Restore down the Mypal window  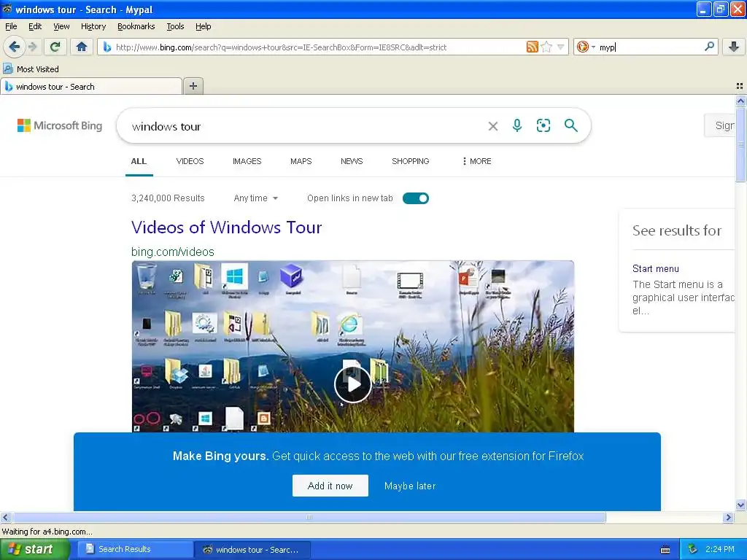[x=720, y=9]
